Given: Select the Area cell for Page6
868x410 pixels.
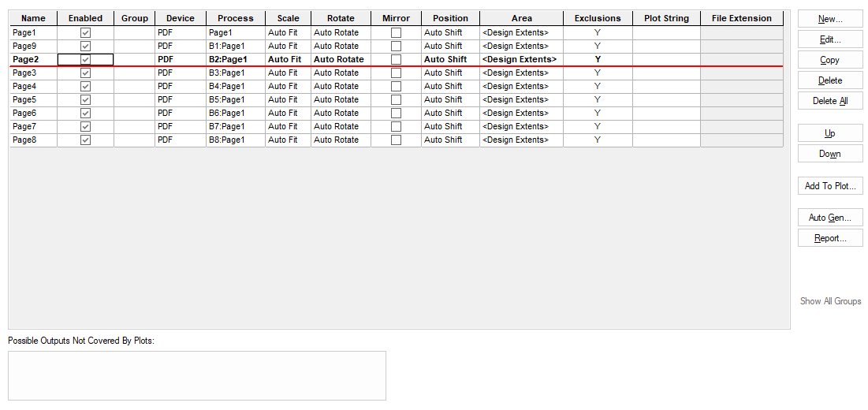Looking at the screenshot, I should pos(520,113).
